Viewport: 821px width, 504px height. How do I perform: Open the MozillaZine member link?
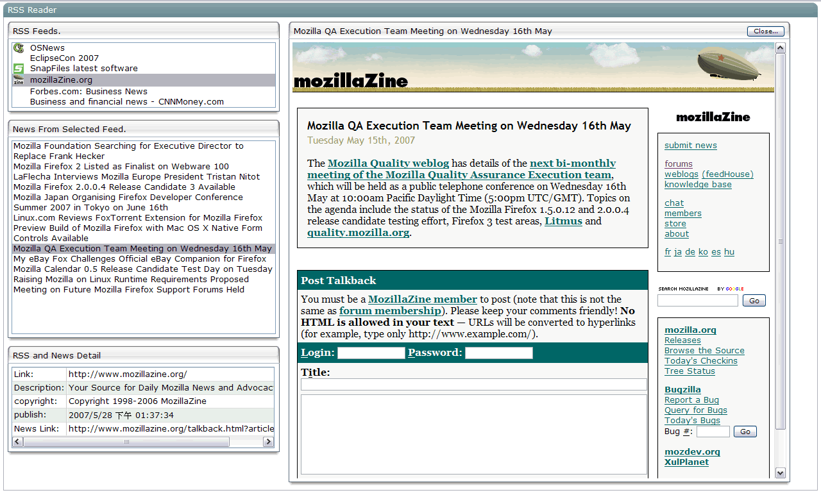pyautogui.click(x=423, y=299)
